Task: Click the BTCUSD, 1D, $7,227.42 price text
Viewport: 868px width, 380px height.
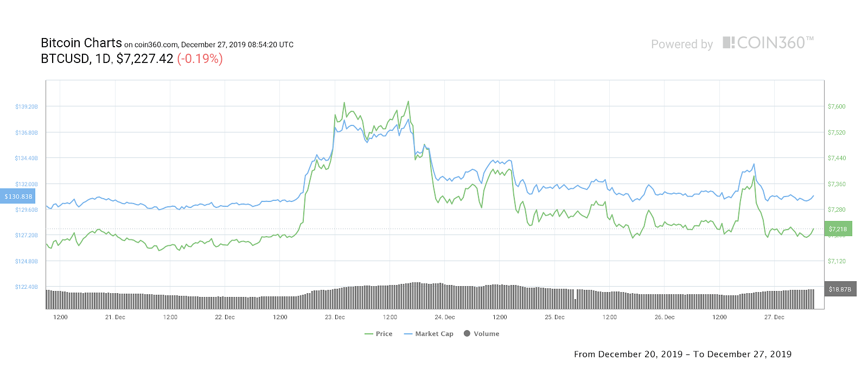Action: point(107,59)
